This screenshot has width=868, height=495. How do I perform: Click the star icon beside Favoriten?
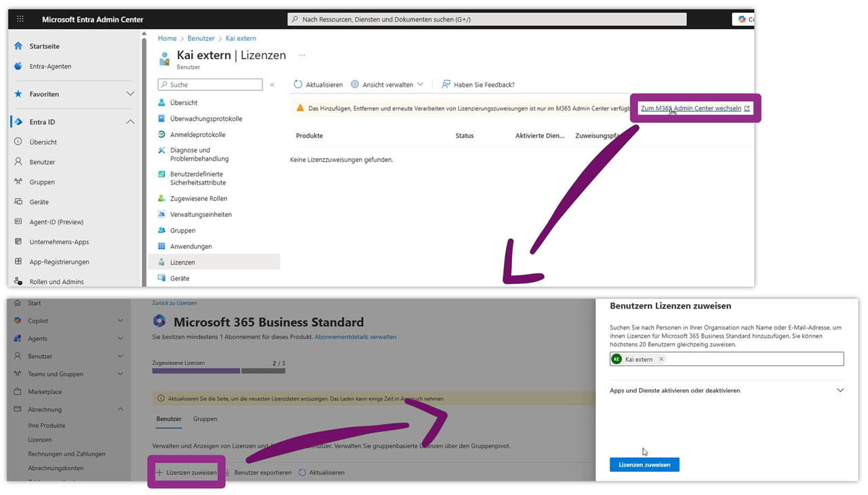click(x=18, y=94)
